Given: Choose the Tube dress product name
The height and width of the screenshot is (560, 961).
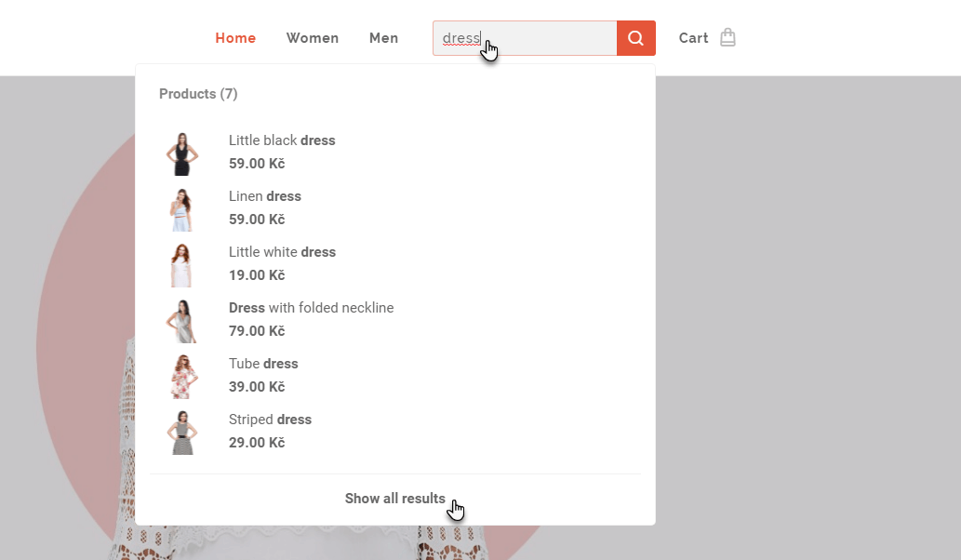Looking at the screenshot, I should [263, 364].
